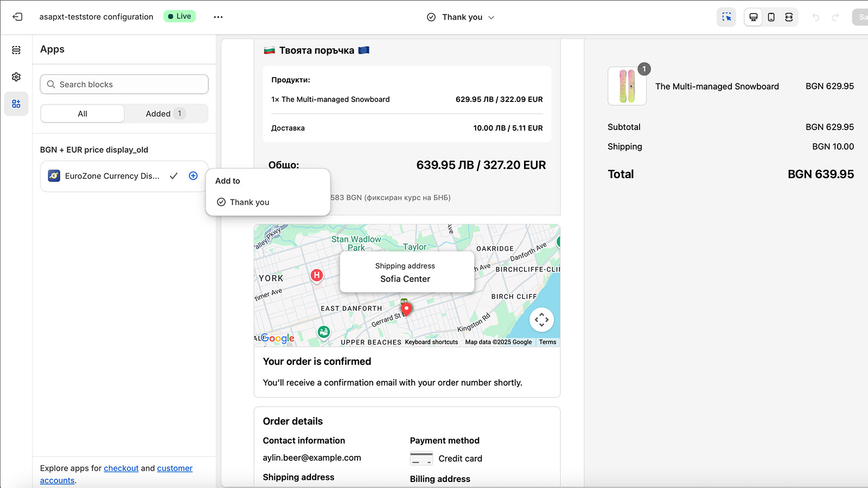Switch to mobile preview view
Screen dimensions: 868x488
(x=771, y=17)
